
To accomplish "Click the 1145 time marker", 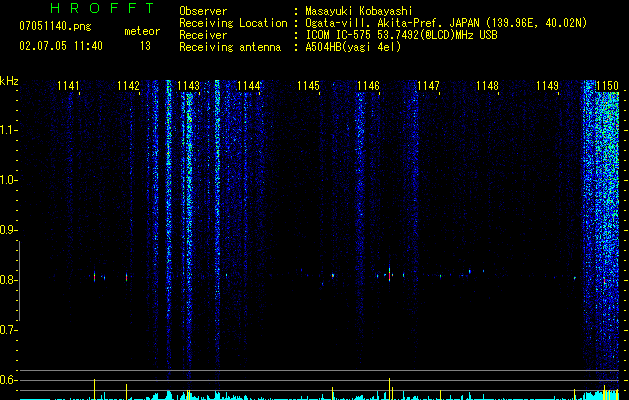I will 308,86.
